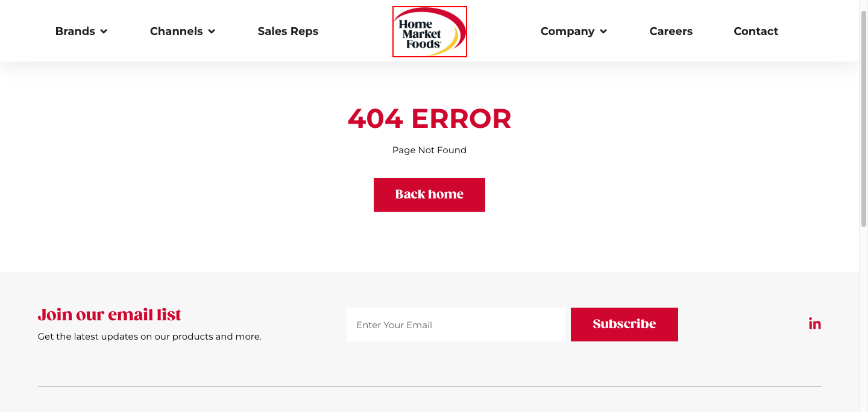Expand the chevron next to Brands
Screen dimensions: 868x412
(x=104, y=31)
